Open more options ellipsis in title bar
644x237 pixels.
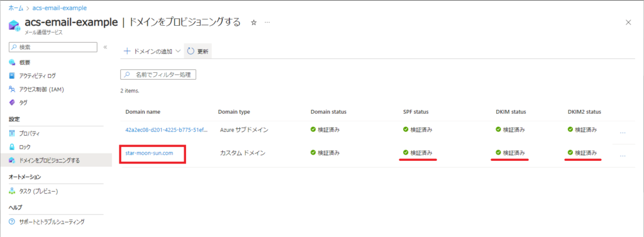(x=267, y=23)
